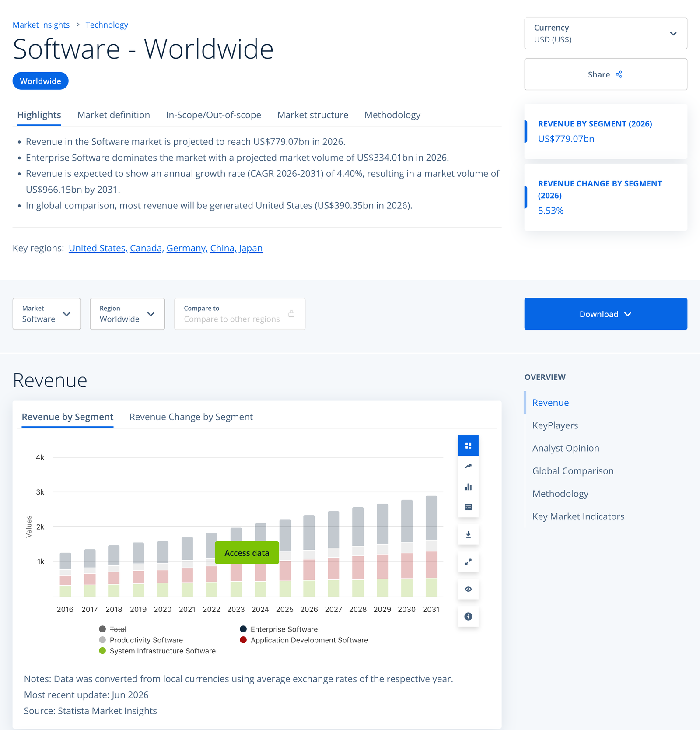Go to Global Comparison in Overview sidebar
Viewport: 700px width, 730px height.
pyautogui.click(x=573, y=471)
